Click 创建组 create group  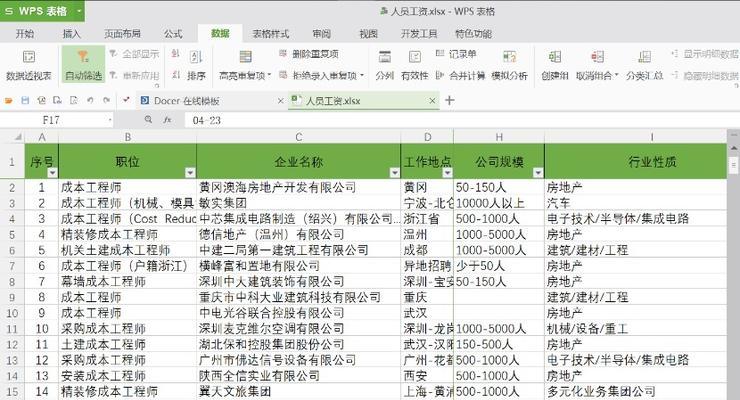pyautogui.click(x=555, y=65)
